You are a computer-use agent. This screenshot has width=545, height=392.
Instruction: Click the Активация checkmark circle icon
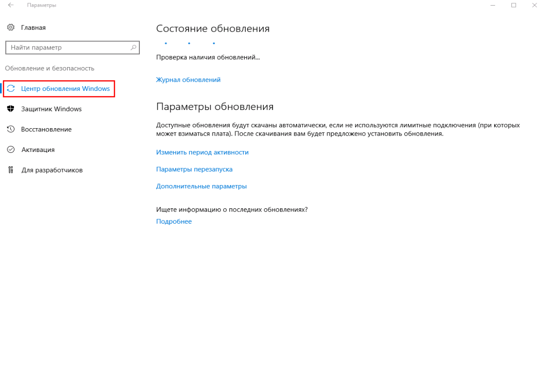pyautogui.click(x=11, y=150)
